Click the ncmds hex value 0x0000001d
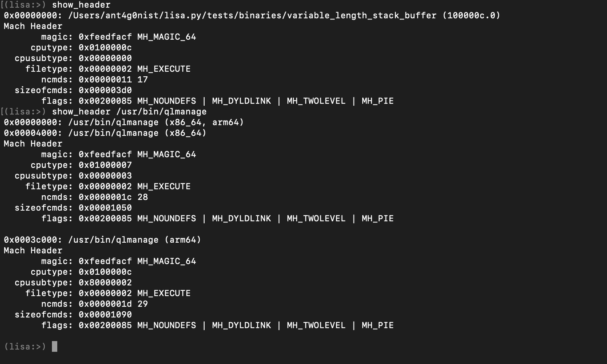607x364 pixels. click(105, 304)
